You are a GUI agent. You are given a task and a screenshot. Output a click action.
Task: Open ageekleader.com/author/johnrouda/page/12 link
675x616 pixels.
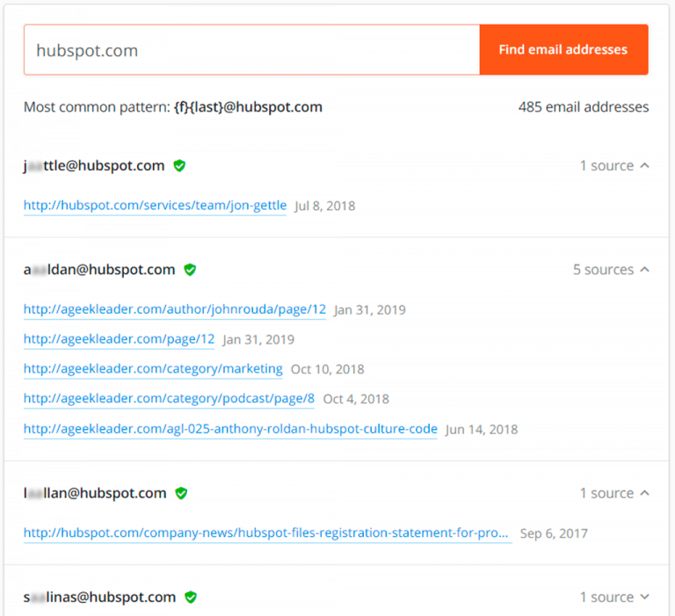(175, 309)
